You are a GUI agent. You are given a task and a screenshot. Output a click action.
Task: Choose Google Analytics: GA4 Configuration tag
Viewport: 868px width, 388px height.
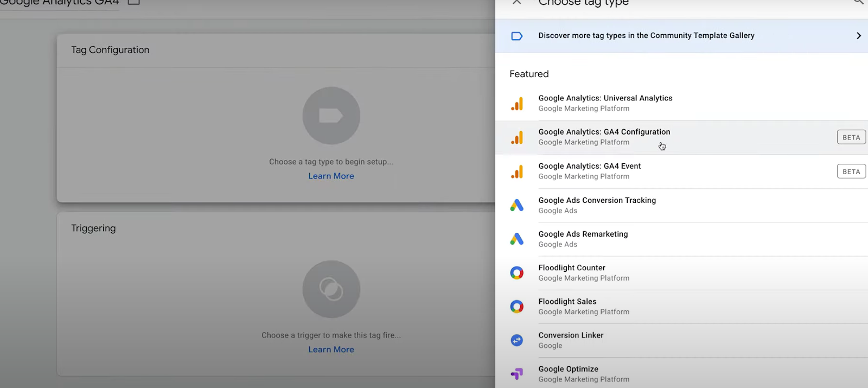681,137
